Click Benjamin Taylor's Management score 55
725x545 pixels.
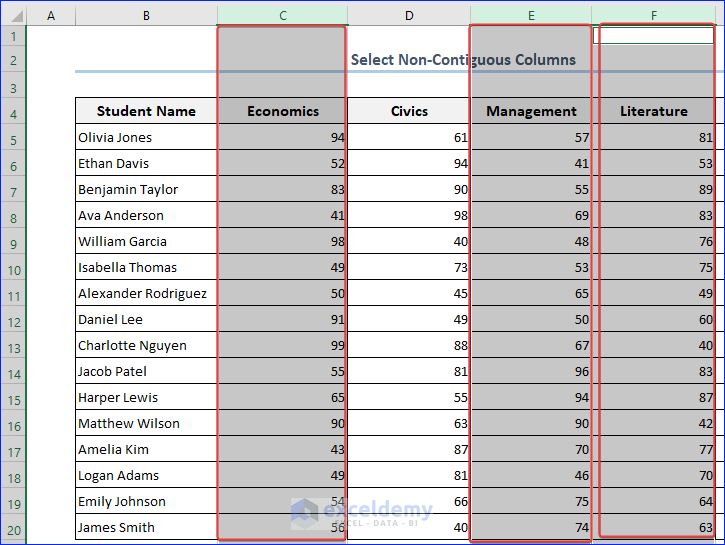tap(531, 189)
